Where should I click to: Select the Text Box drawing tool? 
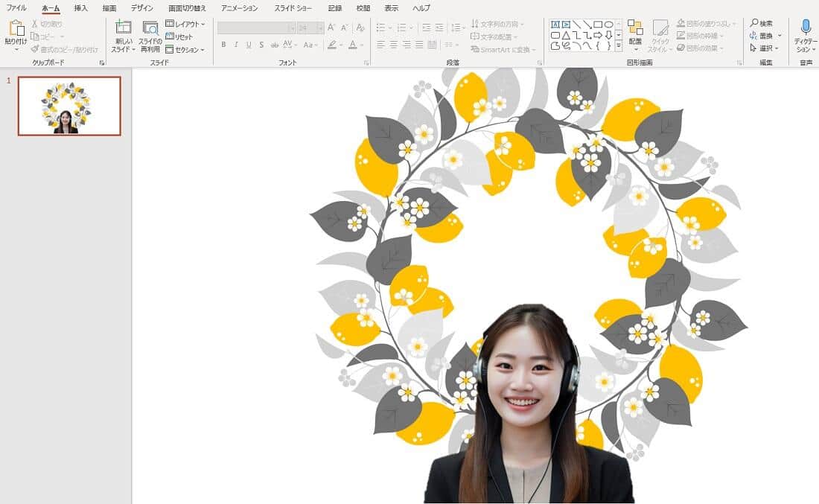(x=555, y=25)
